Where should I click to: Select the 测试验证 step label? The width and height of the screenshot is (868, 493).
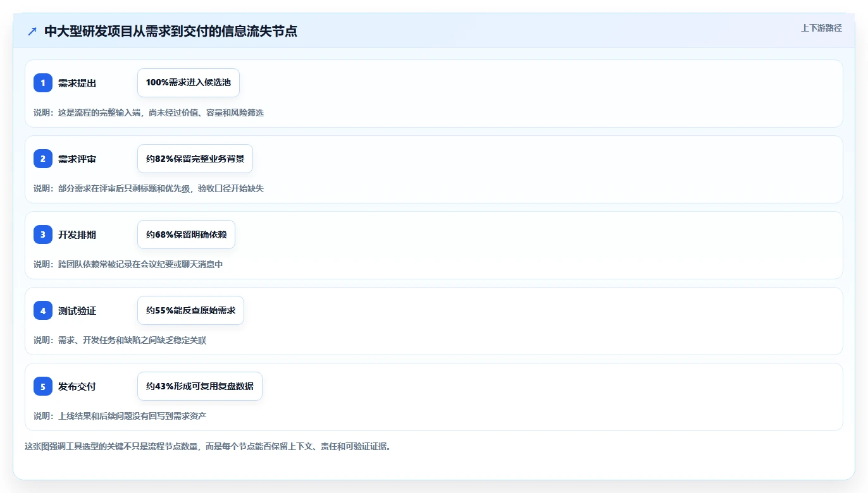pyautogui.click(x=77, y=310)
